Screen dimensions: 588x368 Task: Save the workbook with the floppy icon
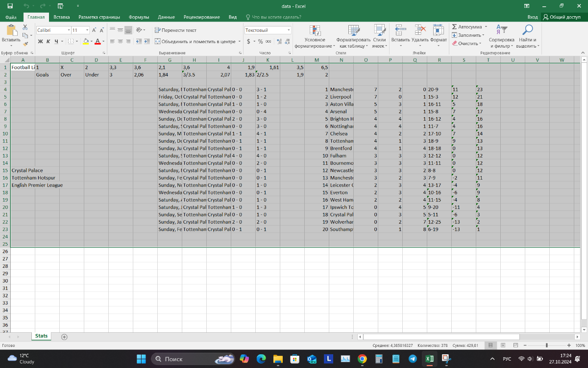10,6
